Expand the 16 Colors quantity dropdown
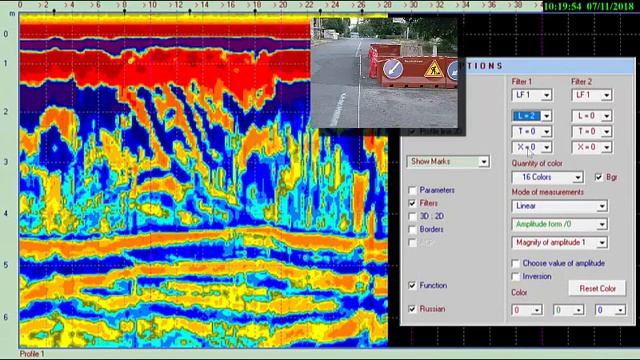Image resolution: width=640 pixels, height=360 pixels. pyautogui.click(x=547, y=177)
